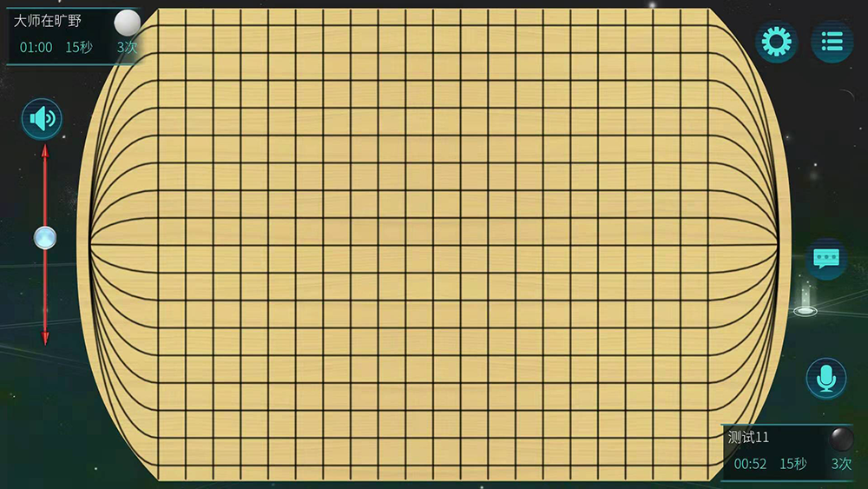Click the slider knob on red vertical arrow
This screenshot has height=489, width=868.
[45, 238]
